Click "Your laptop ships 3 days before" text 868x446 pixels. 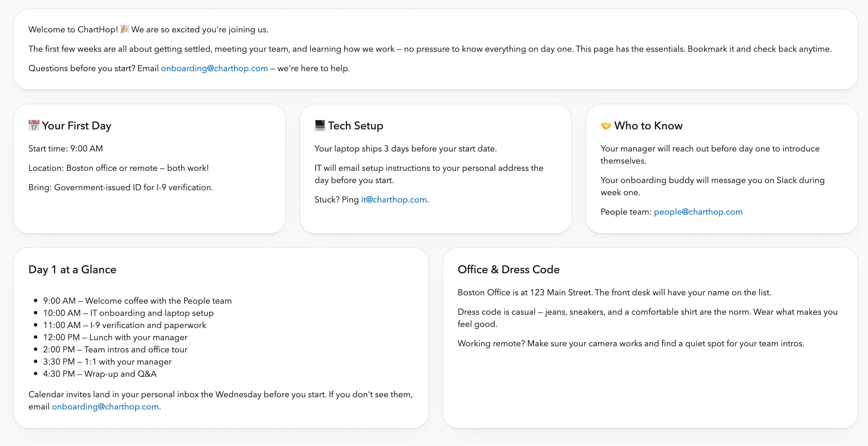[406, 148]
